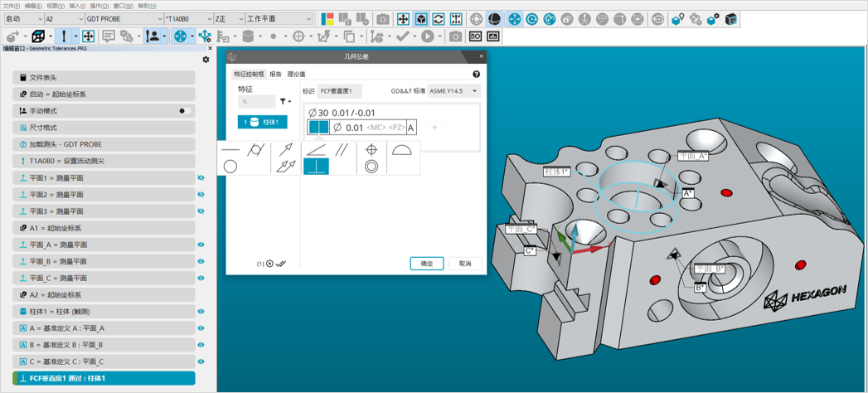This screenshot has height=393, width=868.
Task: Select the surface profile symbol
Action: 401,150
